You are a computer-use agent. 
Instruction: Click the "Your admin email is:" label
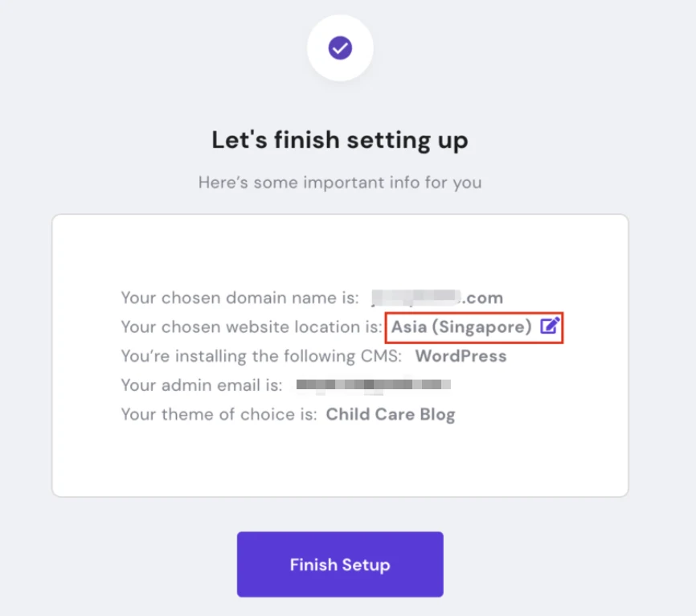tap(202, 385)
